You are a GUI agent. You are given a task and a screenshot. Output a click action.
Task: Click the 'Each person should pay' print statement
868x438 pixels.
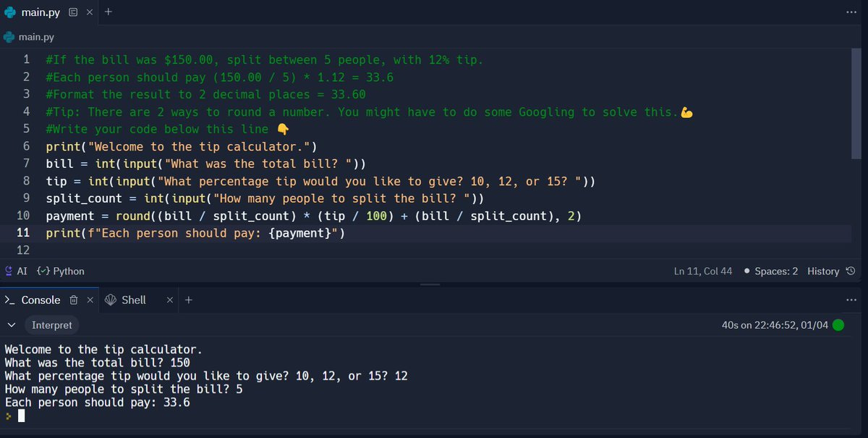(196, 233)
